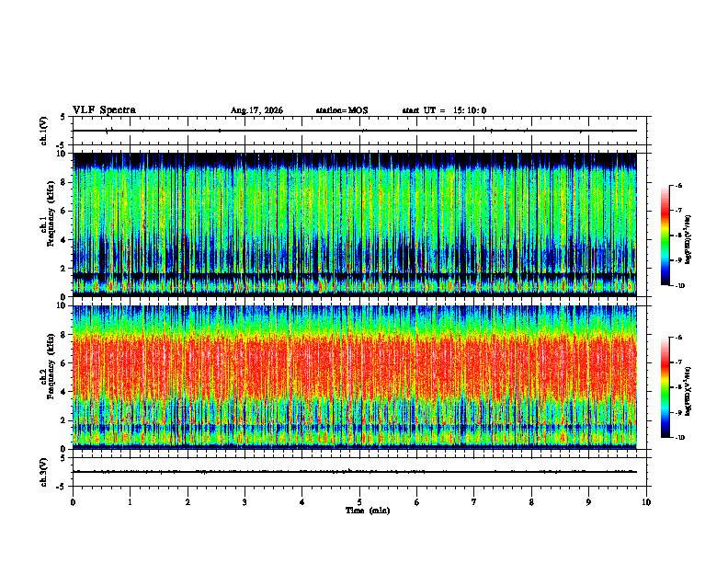The image size is (728, 563).
Task: Click the Aug.17, 2026 date label
Action: click(256, 110)
